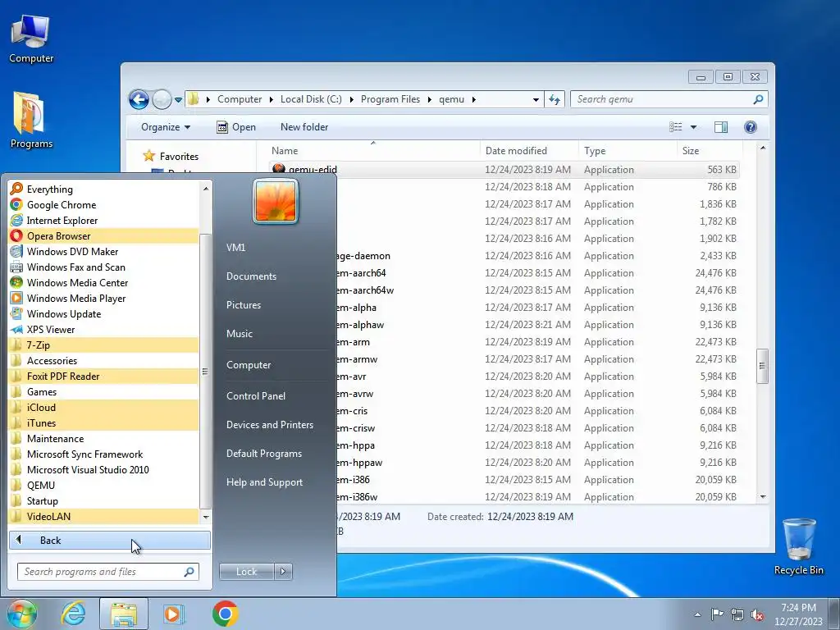
Task: Click New folder in Explorer toolbar
Action: 304,127
